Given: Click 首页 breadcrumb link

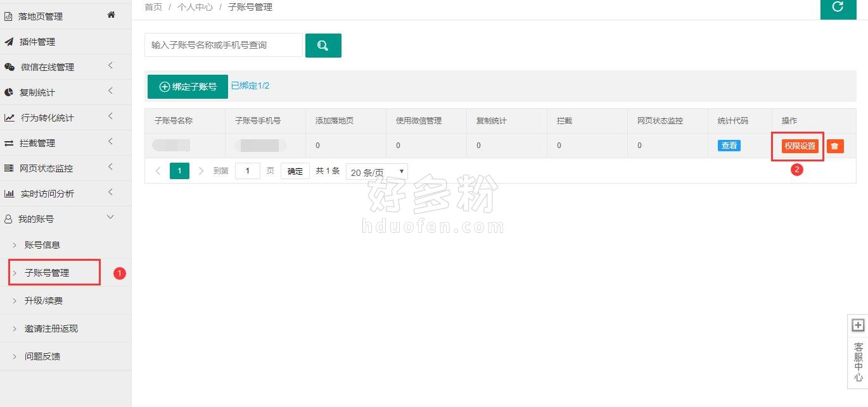Looking at the screenshot, I should coord(153,7).
